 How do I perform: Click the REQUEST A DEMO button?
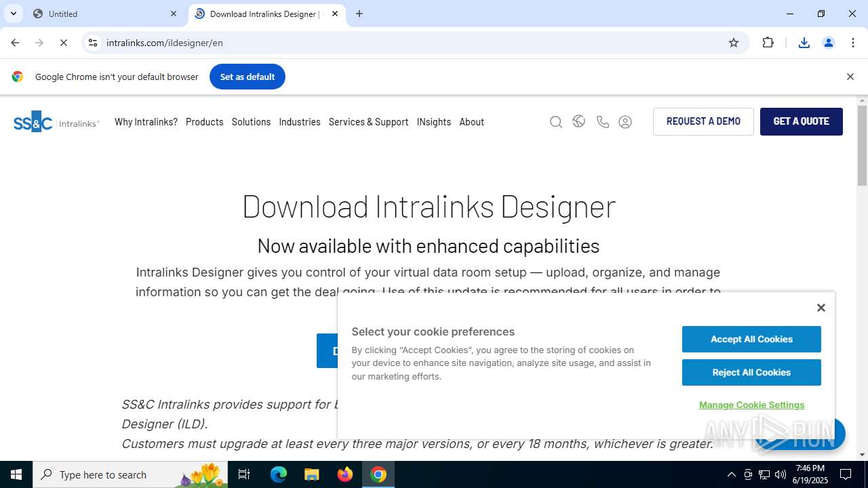coord(703,121)
